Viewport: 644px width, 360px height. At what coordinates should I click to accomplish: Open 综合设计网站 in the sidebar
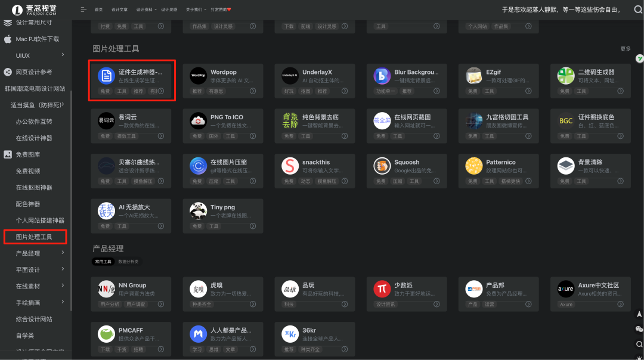(34, 319)
